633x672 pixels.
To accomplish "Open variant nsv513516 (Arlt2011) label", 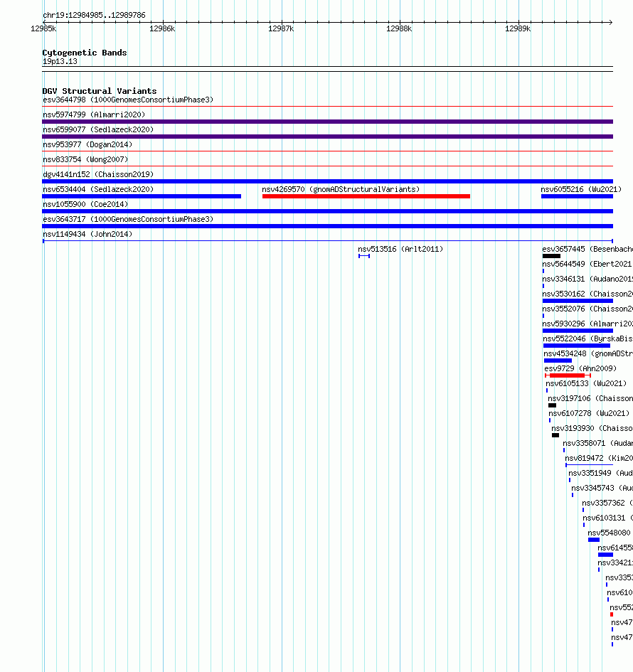I will (400, 249).
